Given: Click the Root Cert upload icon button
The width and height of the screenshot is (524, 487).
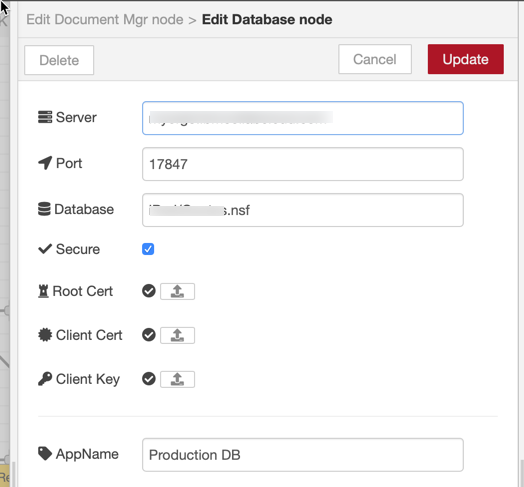Looking at the screenshot, I should click(177, 291).
